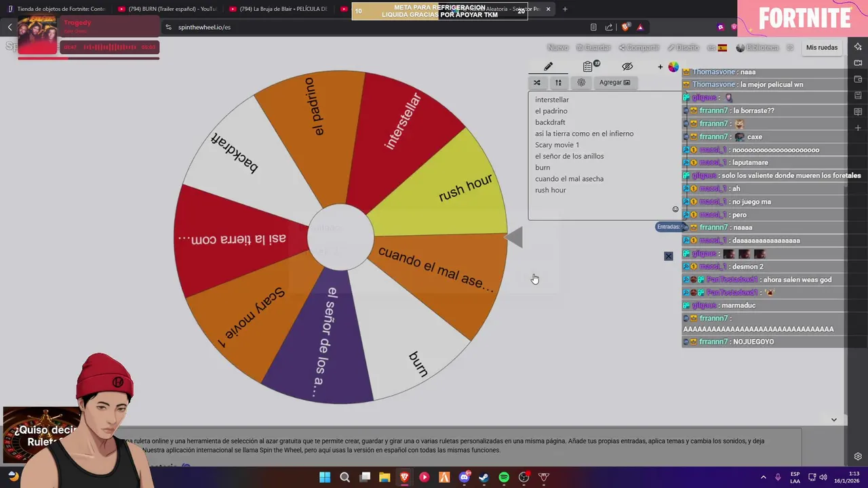
Task: Open File Explorer from the taskbar
Action: click(x=384, y=477)
